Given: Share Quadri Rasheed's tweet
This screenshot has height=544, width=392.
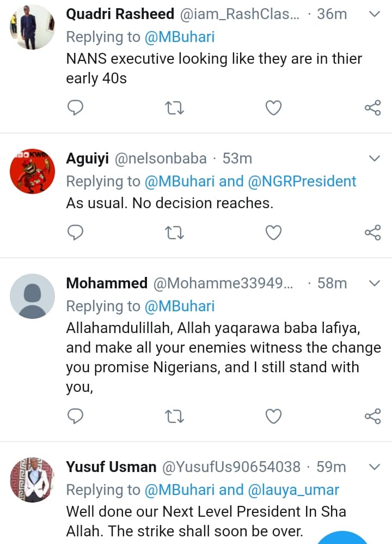Looking at the screenshot, I should pyautogui.click(x=372, y=108).
